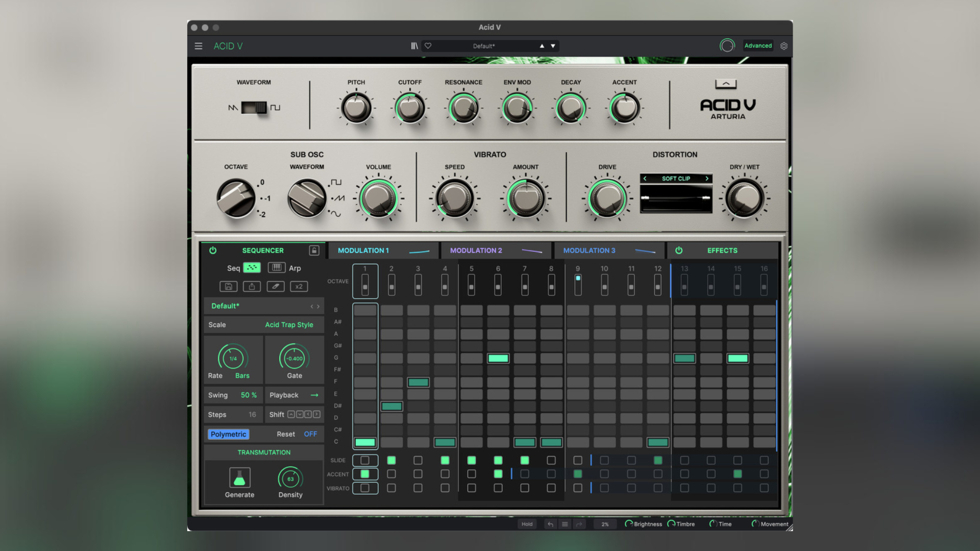Click the sequencer lock icon

[x=314, y=251]
